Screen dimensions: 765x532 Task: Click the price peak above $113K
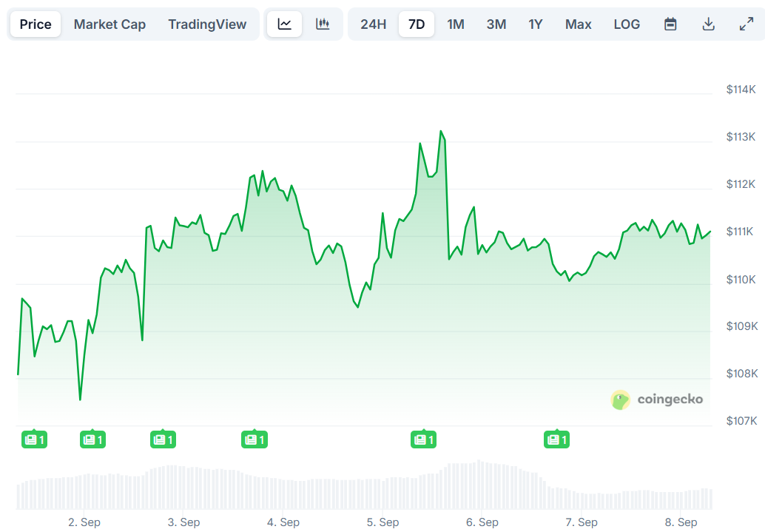click(x=441, y=131)
